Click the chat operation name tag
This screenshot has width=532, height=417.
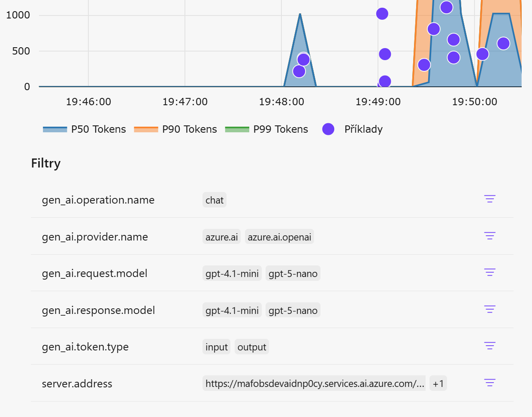click(214, 200)
